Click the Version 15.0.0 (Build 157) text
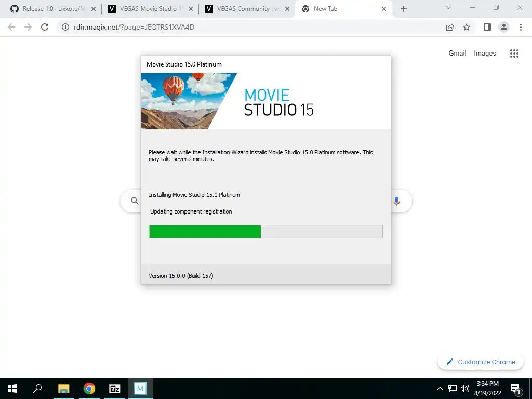The image size is (532, 399). click(181, 276)
